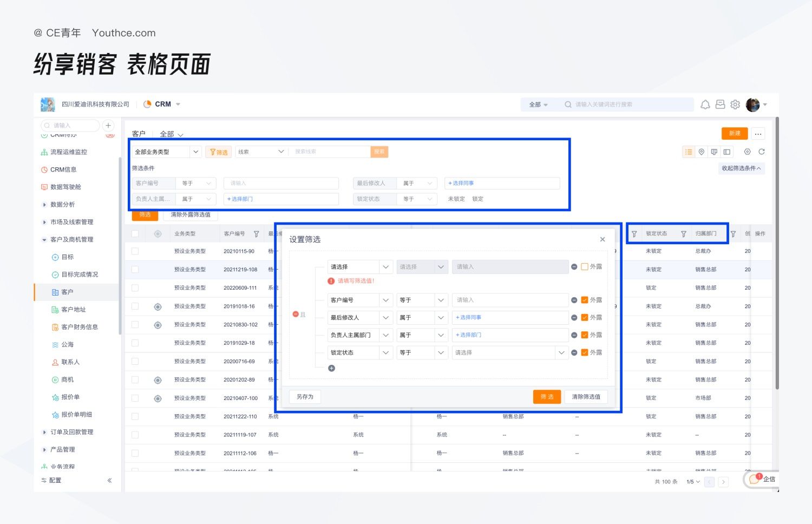This screenshot has width=812, height=524.
Task: Click the filter icon before 锁定状态 column
Action: pyautogui.click(x=634, y=234)
